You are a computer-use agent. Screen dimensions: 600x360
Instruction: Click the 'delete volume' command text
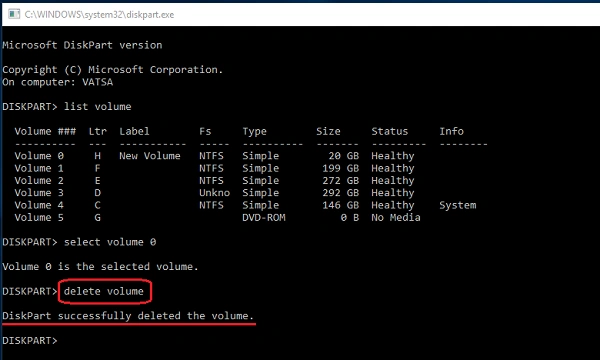point(104,291)
